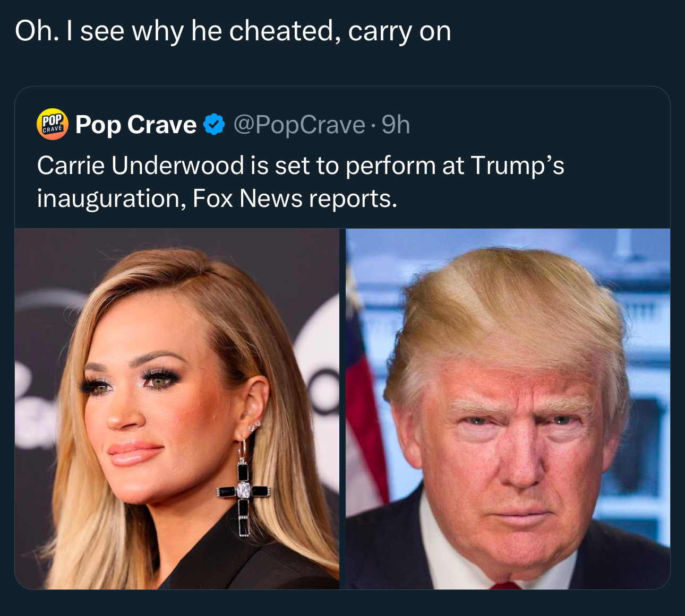Click the blue verified checkmark badge

213,124
